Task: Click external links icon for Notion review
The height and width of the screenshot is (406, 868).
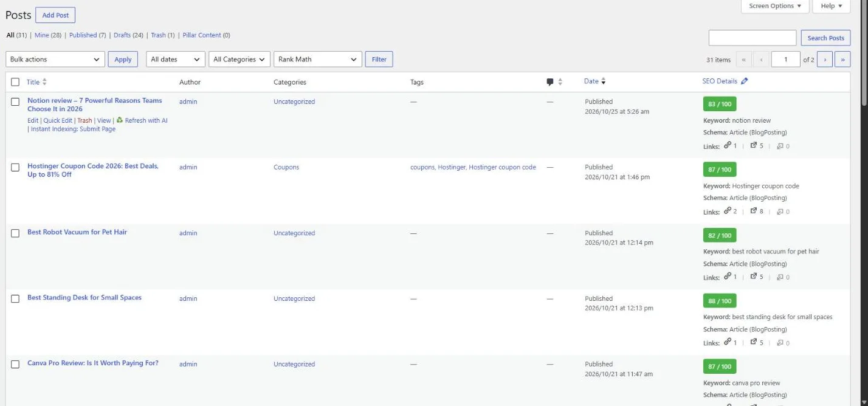Action: tap(754, 145)
